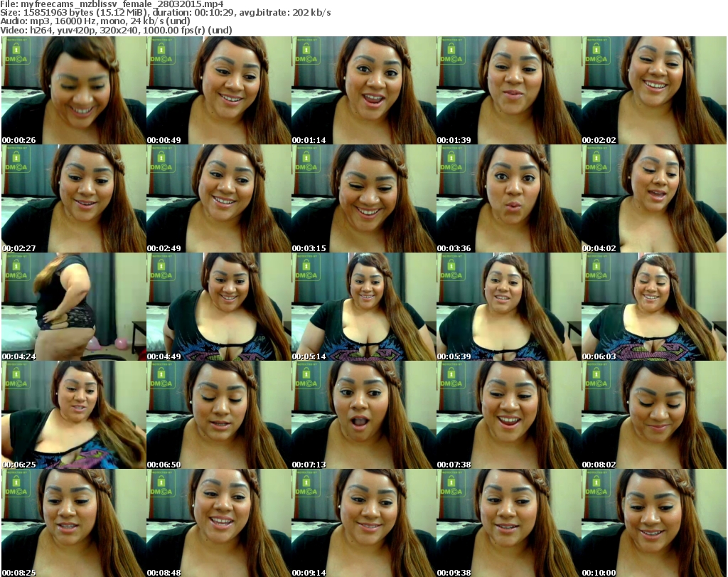
Task: Choose the thumbnail labeled 00:06:50
Action: coord(219,415)
